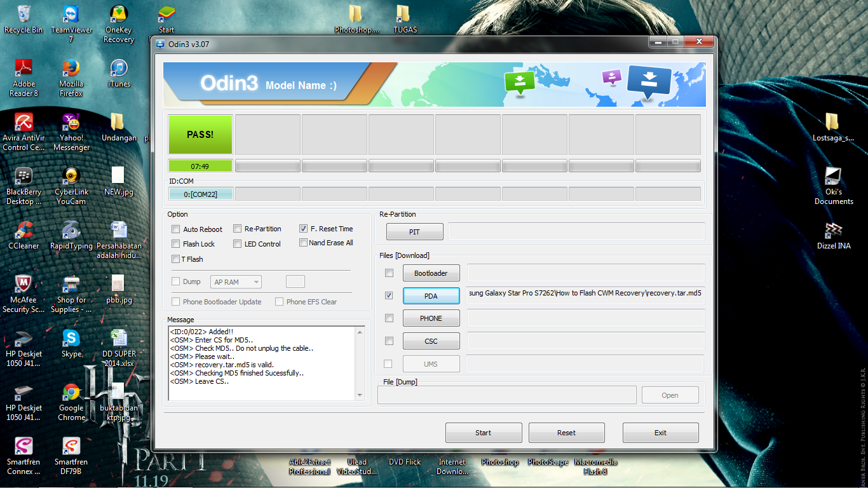The width and height of the screenshot is (868, 488).
Task: Open the Oki's Documents shortcut
Action: click(834, 186)
